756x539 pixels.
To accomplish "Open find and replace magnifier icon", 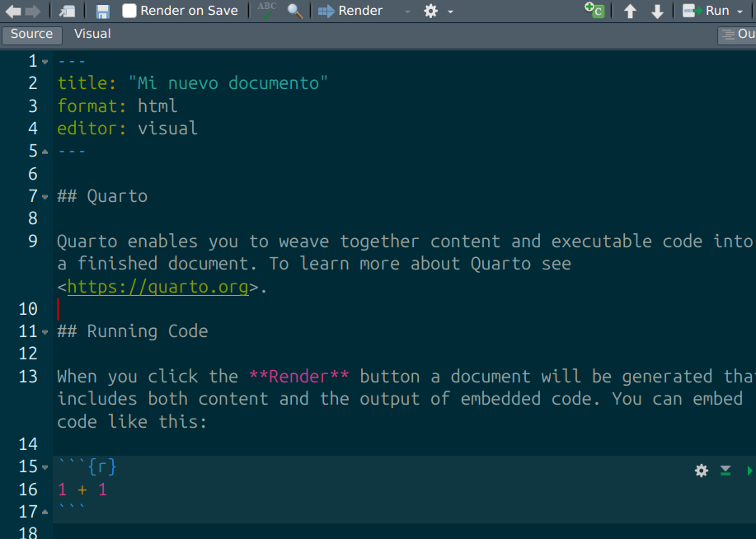I will point(294,11).
